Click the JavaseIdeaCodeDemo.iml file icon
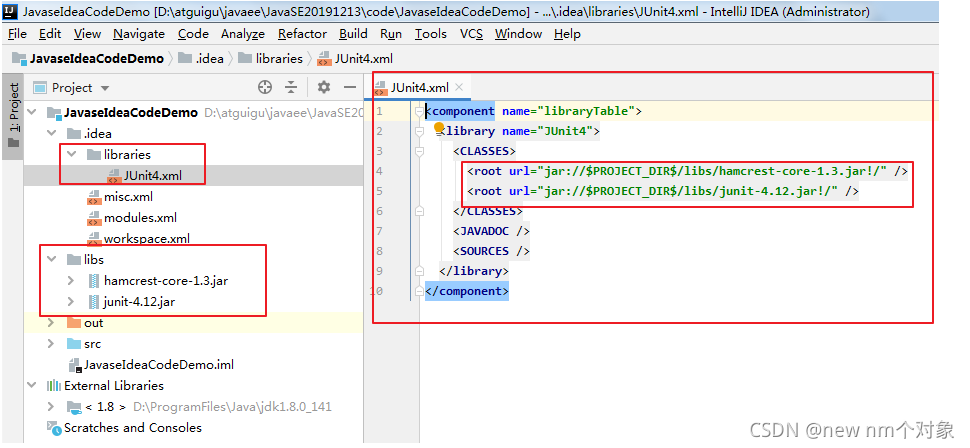 (75, 365)
